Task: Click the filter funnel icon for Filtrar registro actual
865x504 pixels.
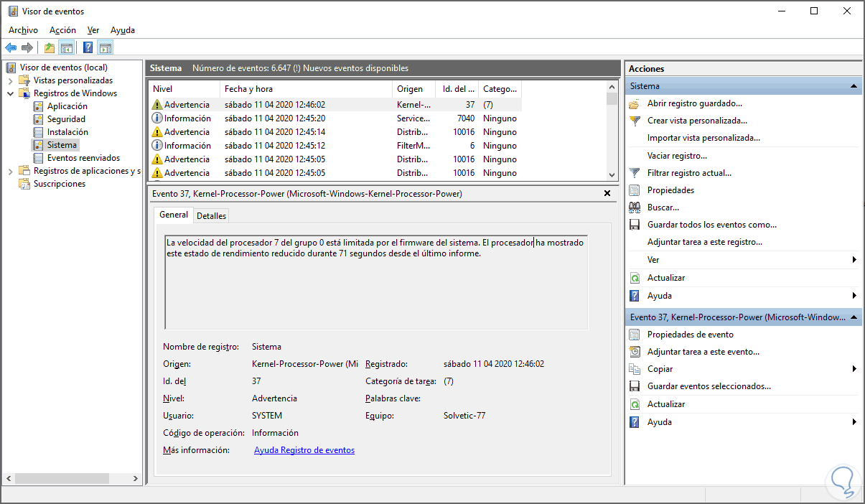Action: tap(635, 173)
